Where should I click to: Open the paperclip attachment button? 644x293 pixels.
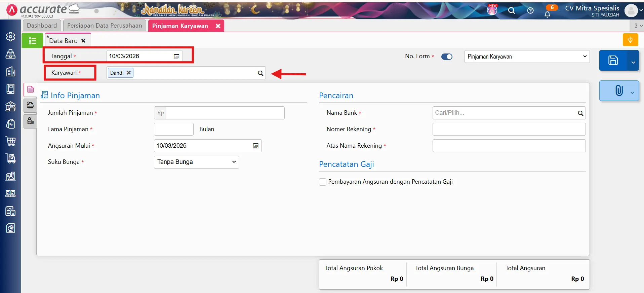[x=619, y=90]
